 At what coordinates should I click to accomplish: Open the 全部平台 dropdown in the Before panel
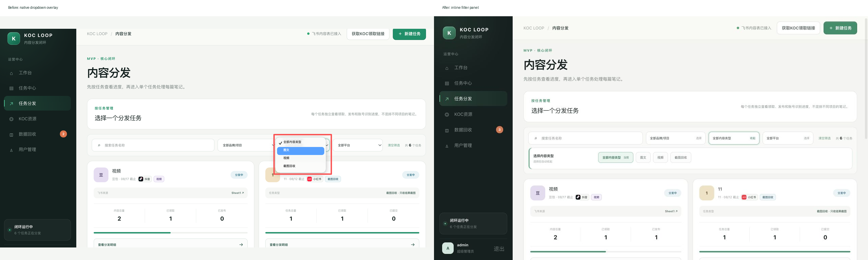click(x=358, y=145)
